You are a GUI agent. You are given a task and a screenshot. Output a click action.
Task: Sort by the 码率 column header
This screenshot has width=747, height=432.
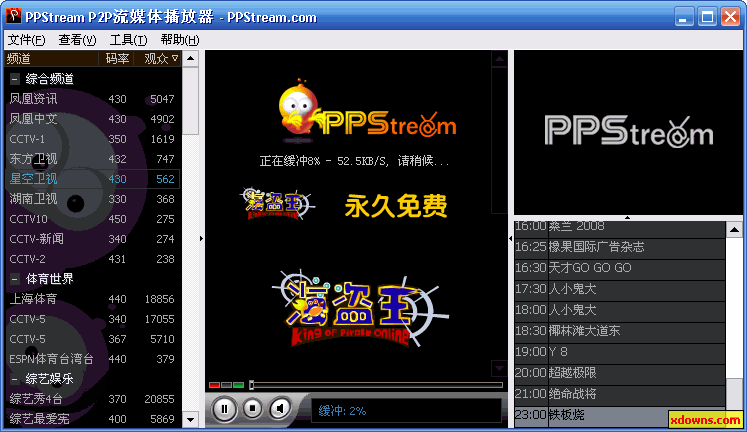[x=116, y=59]
